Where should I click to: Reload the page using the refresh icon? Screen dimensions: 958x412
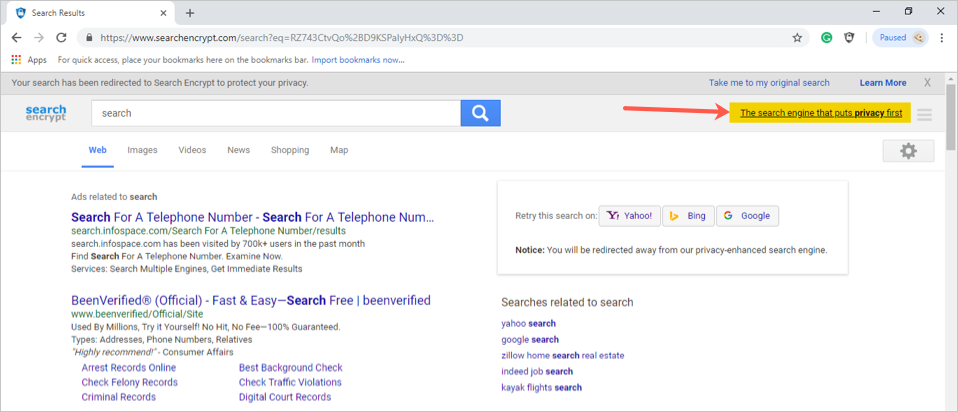coord(61,38)
